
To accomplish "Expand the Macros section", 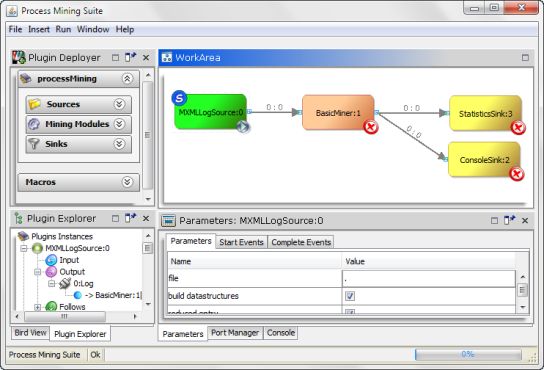I will (127, 182).
